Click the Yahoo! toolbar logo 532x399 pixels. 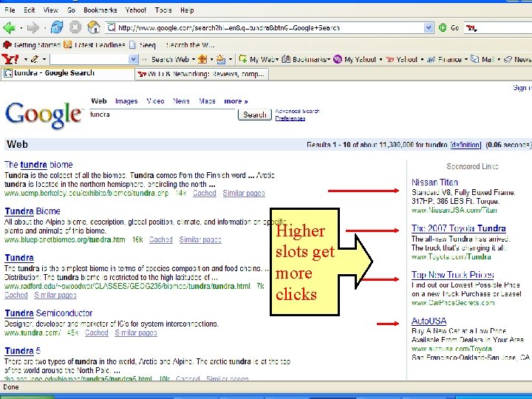[10, 59]
